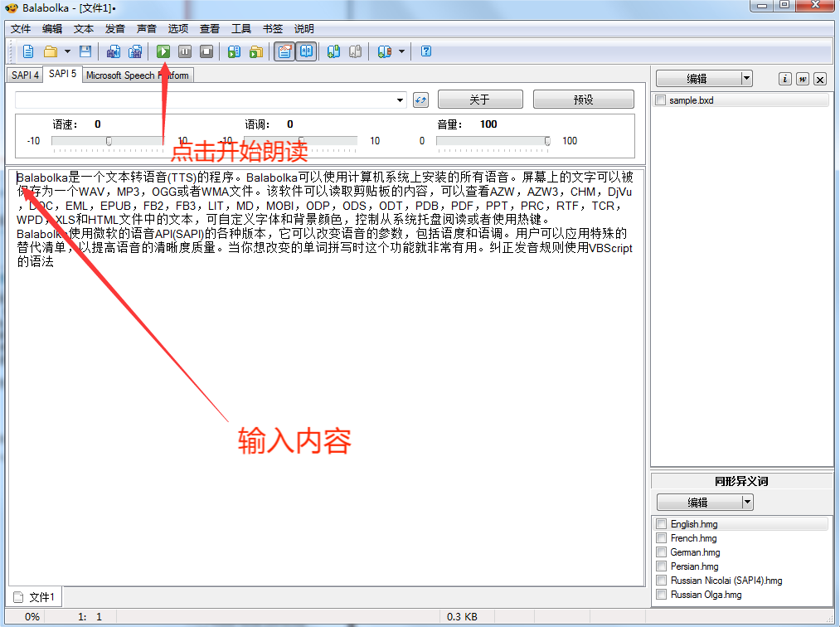Tick the Russian Olga.hmg checkbox
The width and height of the screenshot is (840, 627).
tap(661, 595)
